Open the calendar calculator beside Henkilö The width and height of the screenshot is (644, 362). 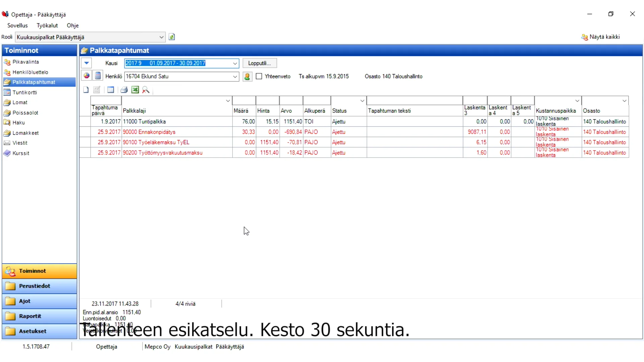tap(98, 75)
